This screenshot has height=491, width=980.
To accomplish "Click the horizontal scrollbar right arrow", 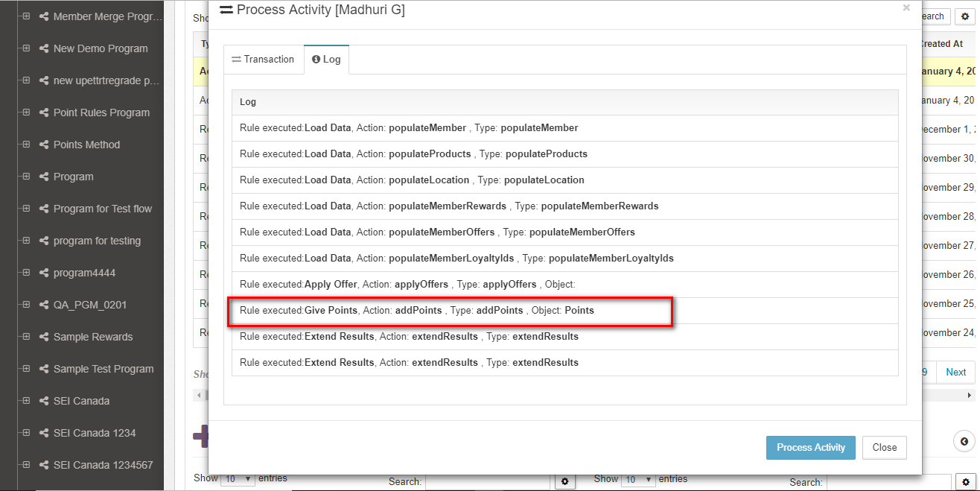I will pos(970,395).
